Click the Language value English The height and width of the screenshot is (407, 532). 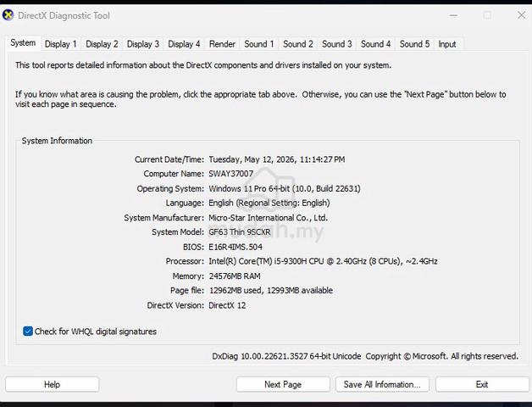click(269, 203)
